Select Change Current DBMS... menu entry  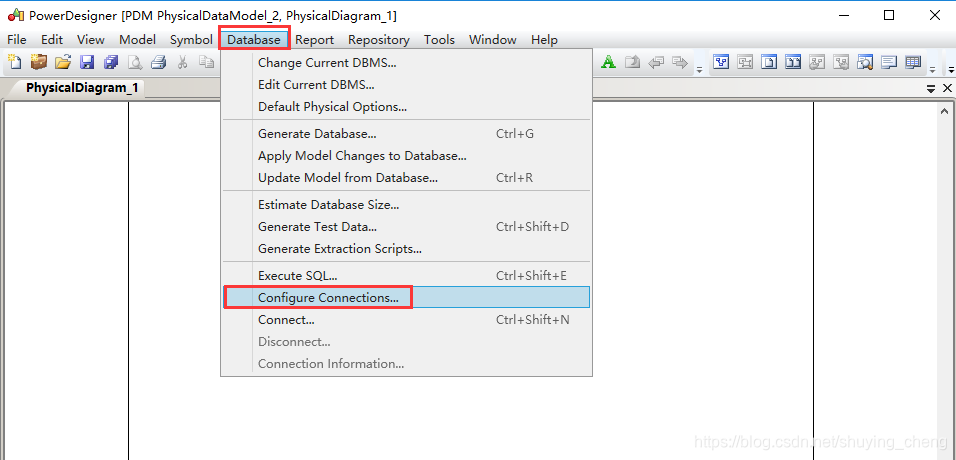point(406,63)
